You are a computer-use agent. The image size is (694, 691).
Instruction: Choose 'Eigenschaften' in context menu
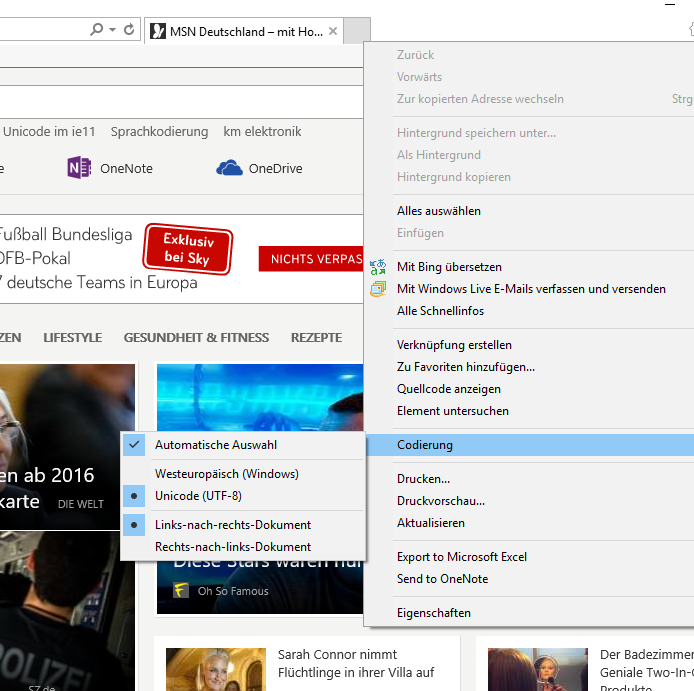(530, 613)
